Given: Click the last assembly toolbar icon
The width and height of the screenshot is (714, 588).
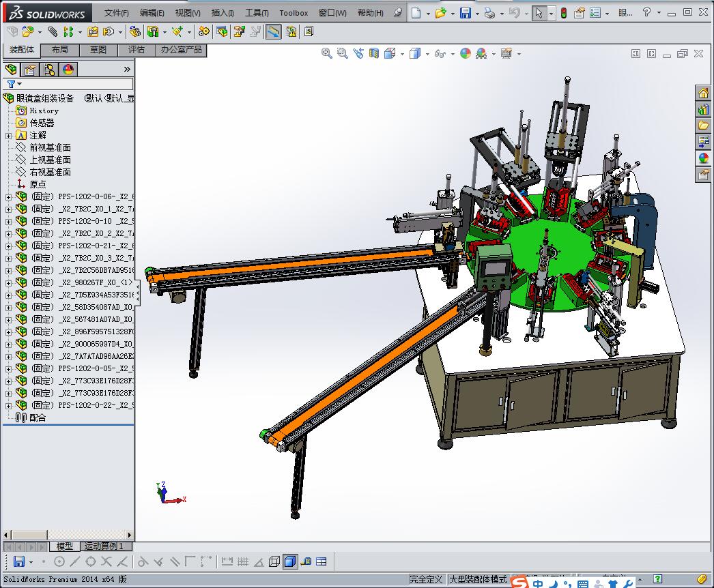Looking at the screenshot, I should pos(309,31).
